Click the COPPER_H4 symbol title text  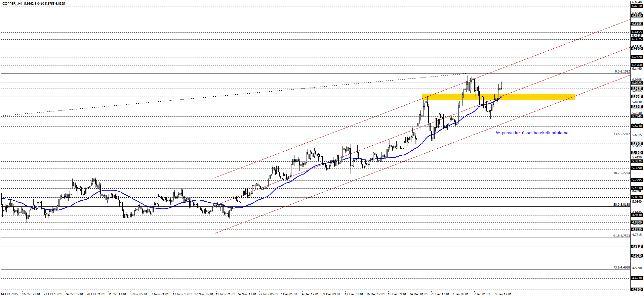[12, 4]
